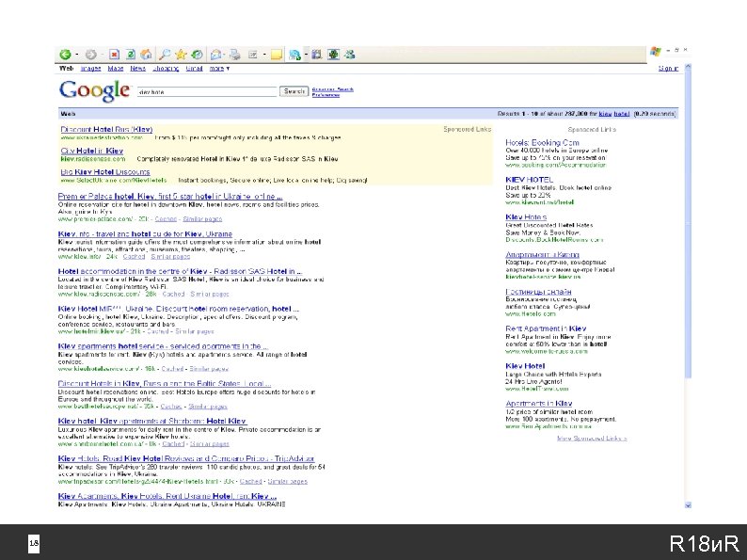Click the 'More Sponsored Links' link

click(x=592, y=439)
